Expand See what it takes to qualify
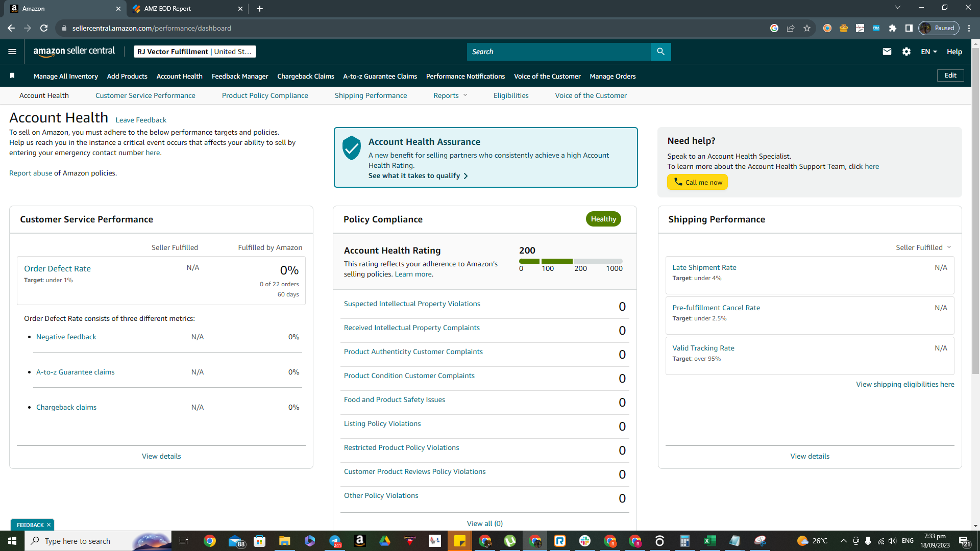Screen dimensions: 980x551 coord(418,176)
